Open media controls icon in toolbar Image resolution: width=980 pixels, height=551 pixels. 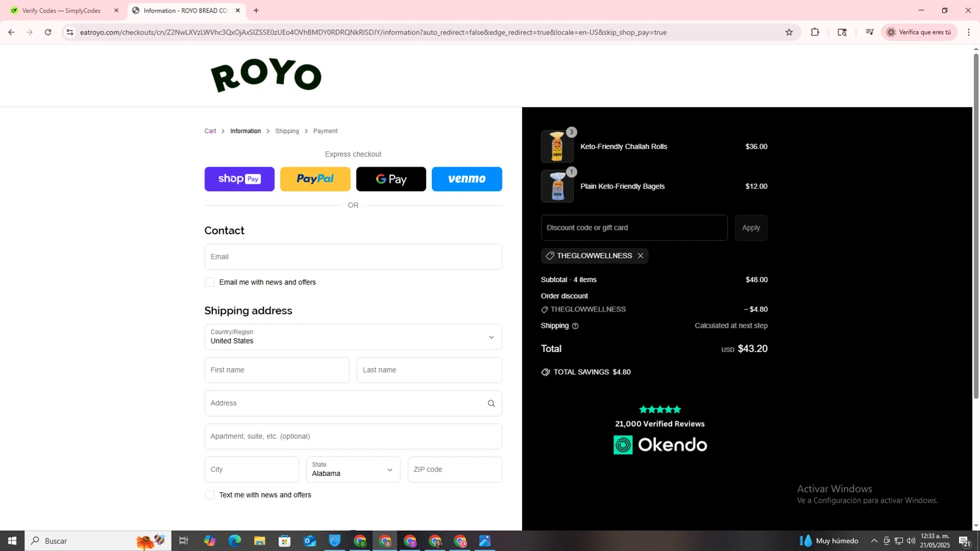point(869,32)
